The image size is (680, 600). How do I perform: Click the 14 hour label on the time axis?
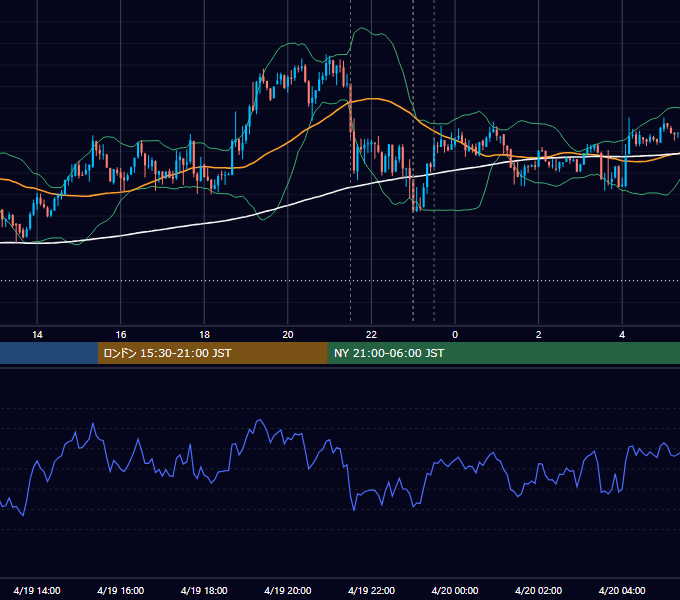(37, 335)
